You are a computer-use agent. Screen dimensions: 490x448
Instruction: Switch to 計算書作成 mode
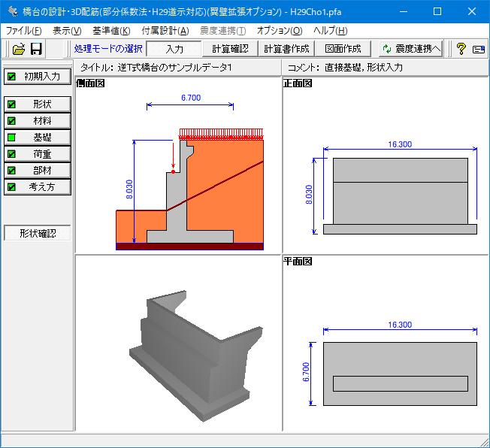coord(286,49)
